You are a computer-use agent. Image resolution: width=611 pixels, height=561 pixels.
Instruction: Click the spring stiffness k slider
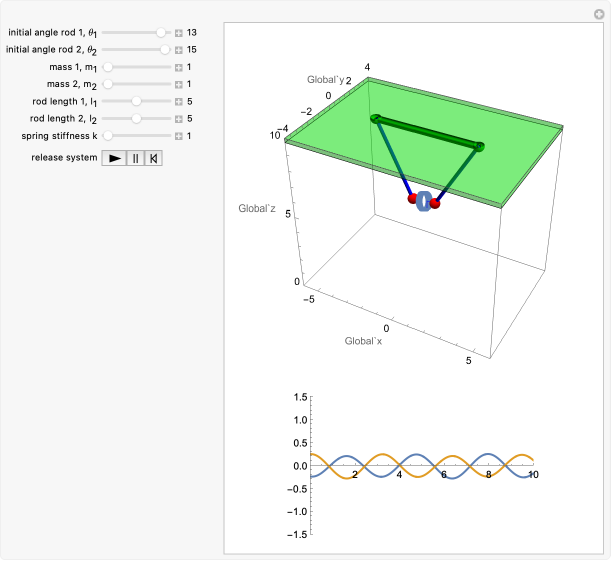[108, 135]
